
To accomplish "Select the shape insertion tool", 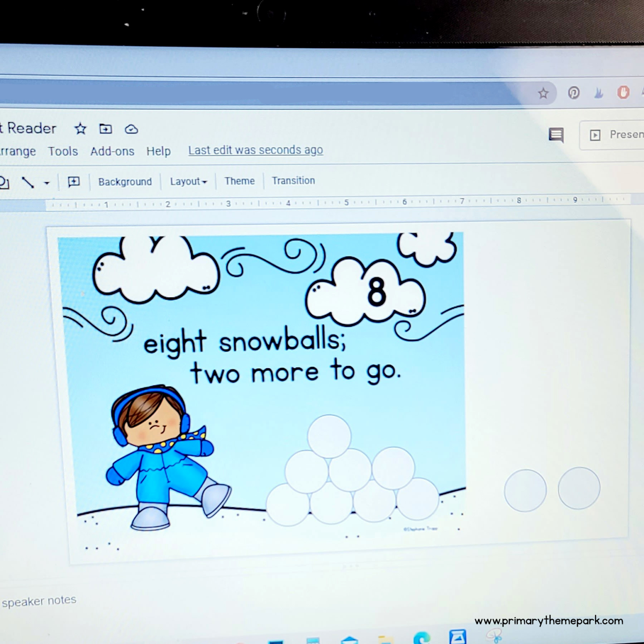I will pyautogui.click(x=3, y=182).
